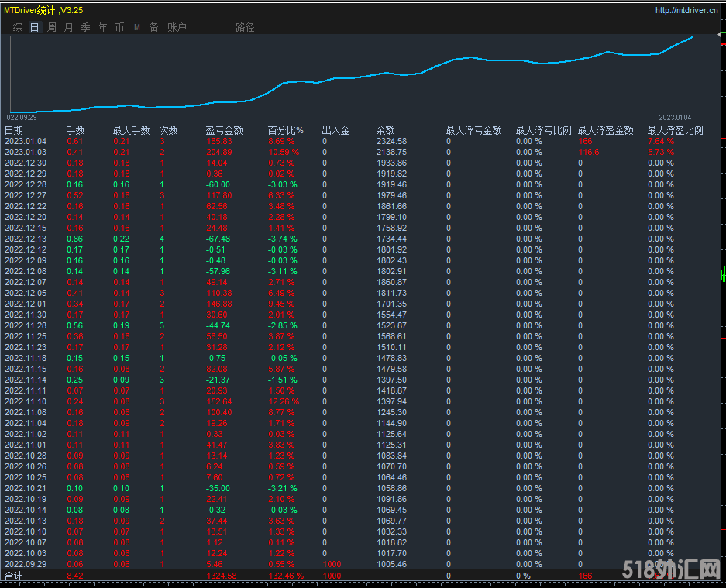The image size is (726, 588).
Task: Click the -60.00 loss amount
Action: (x=218, y=184)
